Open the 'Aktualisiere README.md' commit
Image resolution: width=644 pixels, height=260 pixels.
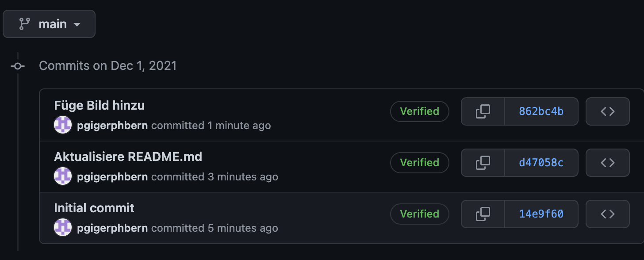[128, 157]
